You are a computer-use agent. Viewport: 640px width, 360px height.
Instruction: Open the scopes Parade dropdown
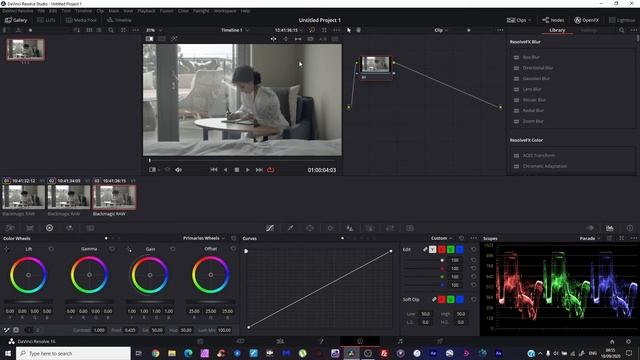click(589, 238)
